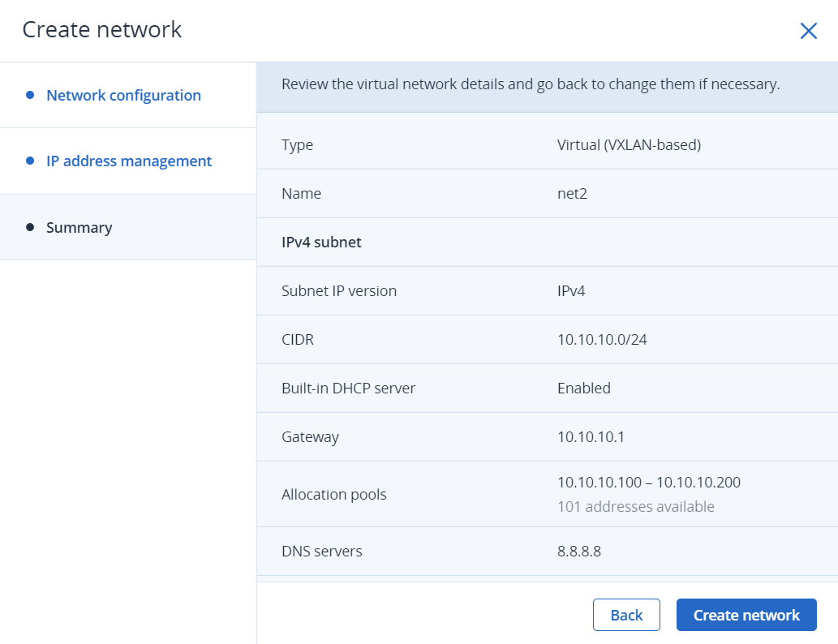Image resolution: width=838 pixels, height=644 pixels.
Task: Select the Summary step label
Action: [x=79, y=227]
